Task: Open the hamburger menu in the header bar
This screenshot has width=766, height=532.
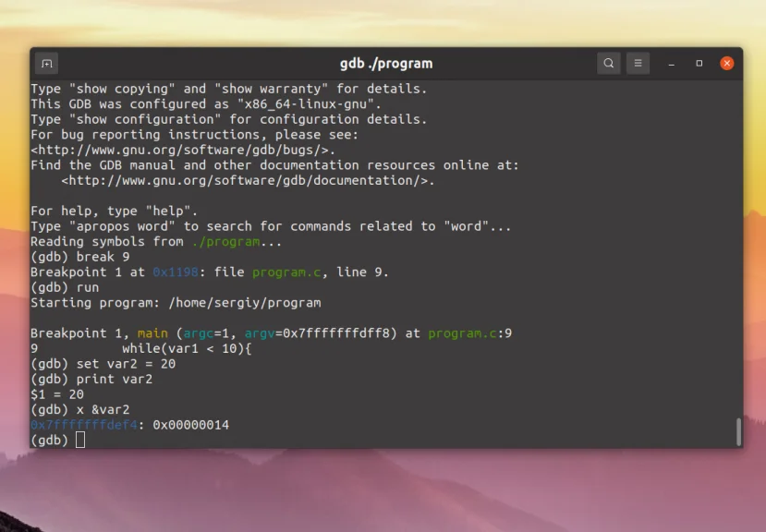Action: point(638,63)
